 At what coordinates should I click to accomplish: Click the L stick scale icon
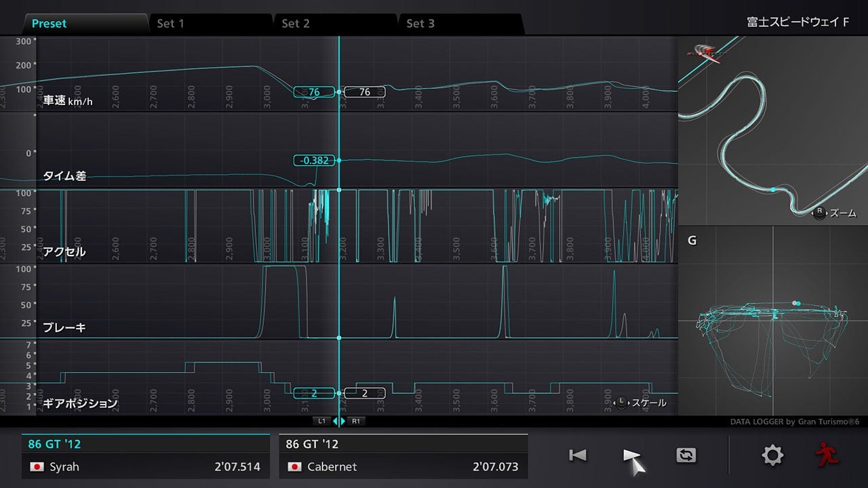point(621,403)
